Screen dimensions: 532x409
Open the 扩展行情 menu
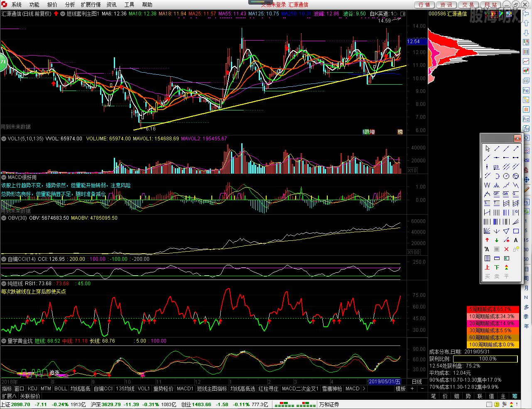point(91,5)
